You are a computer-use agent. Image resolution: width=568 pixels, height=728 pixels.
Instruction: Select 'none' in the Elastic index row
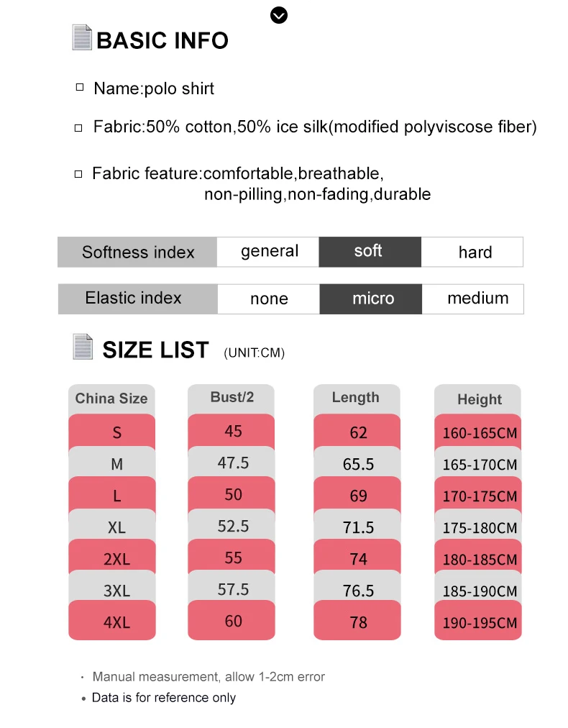[269, 299]
